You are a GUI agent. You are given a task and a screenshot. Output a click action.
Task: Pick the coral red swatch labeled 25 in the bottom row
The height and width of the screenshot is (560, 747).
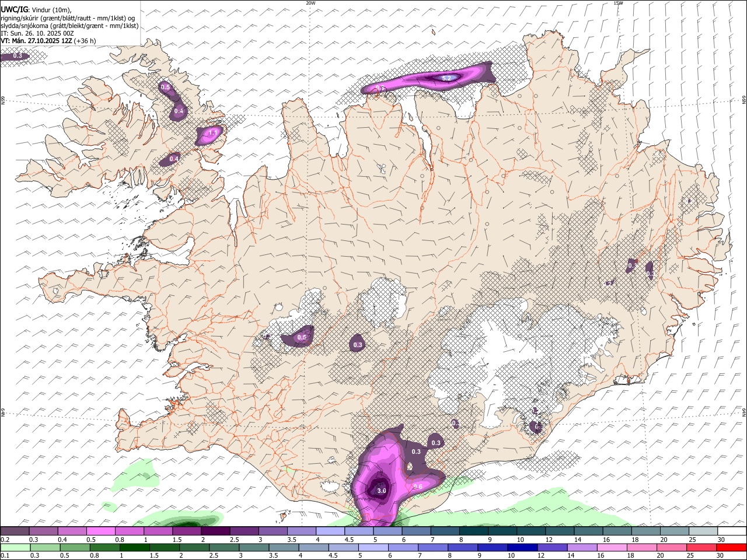(x=701, y=547)
